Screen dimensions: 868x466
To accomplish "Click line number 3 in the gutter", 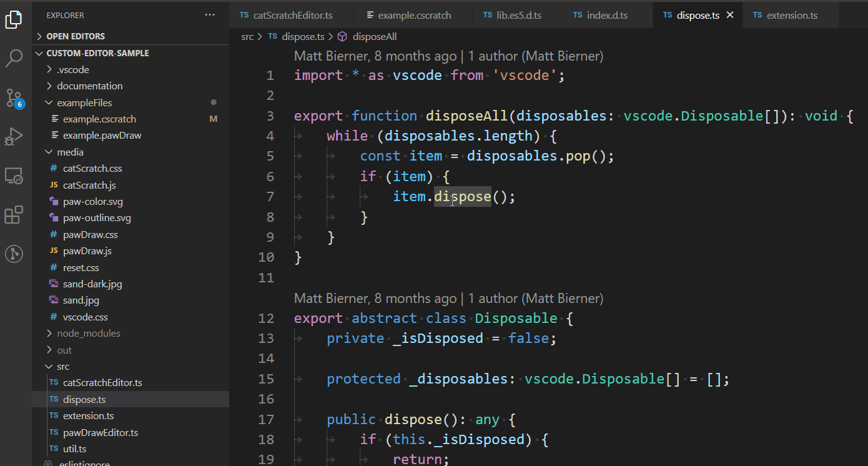I will click(270, 116).
